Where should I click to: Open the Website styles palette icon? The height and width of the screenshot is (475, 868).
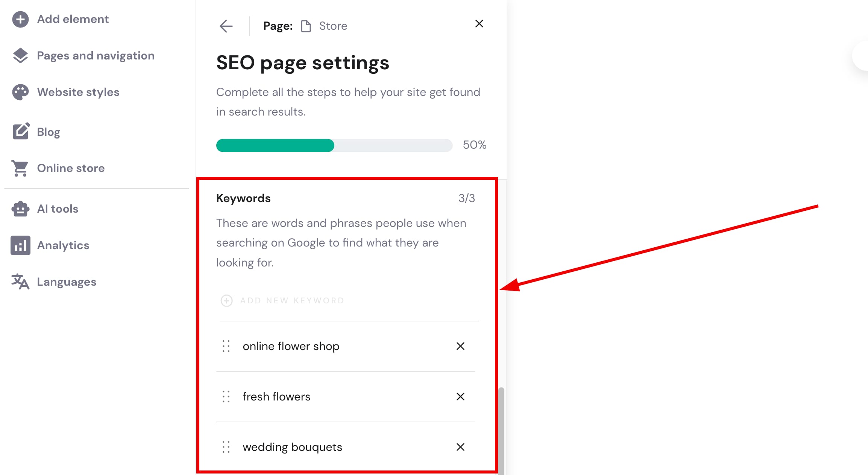click(x=20, y=92)
